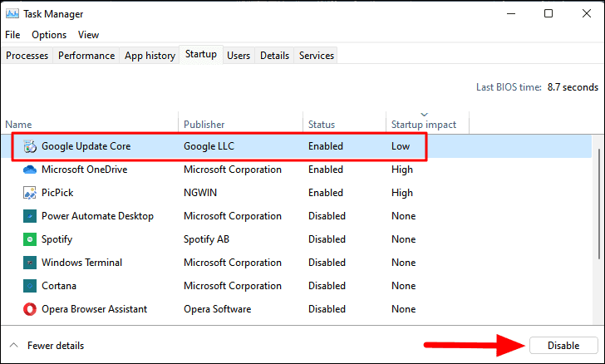Minimize the Task Manager window
The image size is (605, 364).
[511, 13]
